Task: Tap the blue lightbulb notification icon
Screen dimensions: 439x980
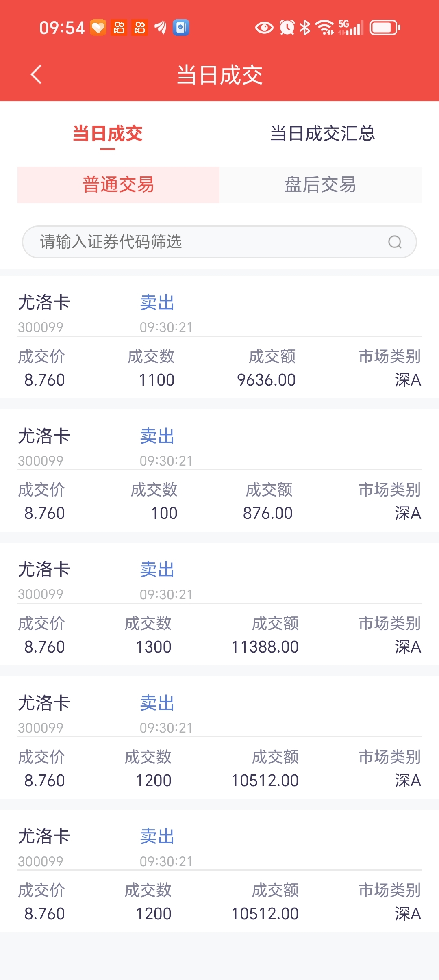Action: 181,28
